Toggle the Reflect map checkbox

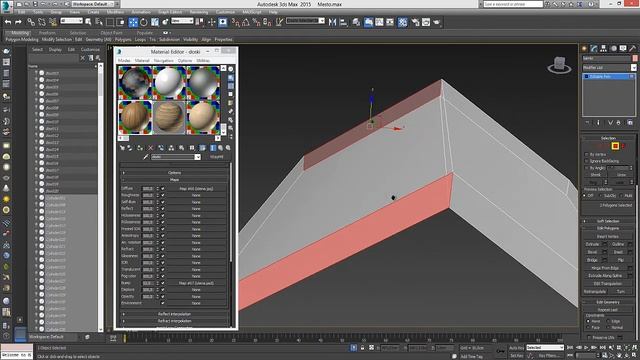point(162,209)
